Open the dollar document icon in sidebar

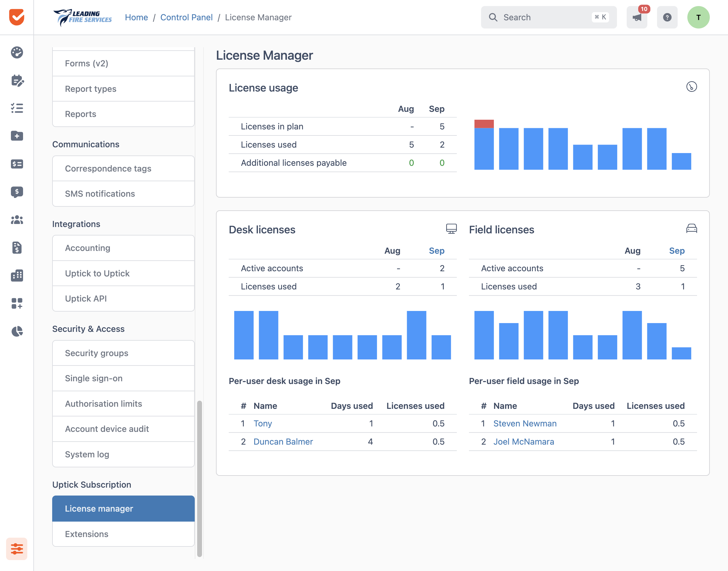pyautogui.click(x=17, y=247)
